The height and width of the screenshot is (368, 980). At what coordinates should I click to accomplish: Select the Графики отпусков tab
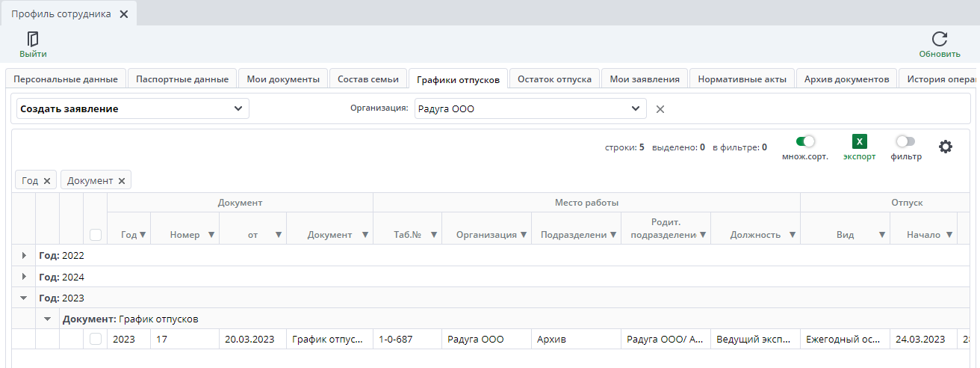(459, 79)
